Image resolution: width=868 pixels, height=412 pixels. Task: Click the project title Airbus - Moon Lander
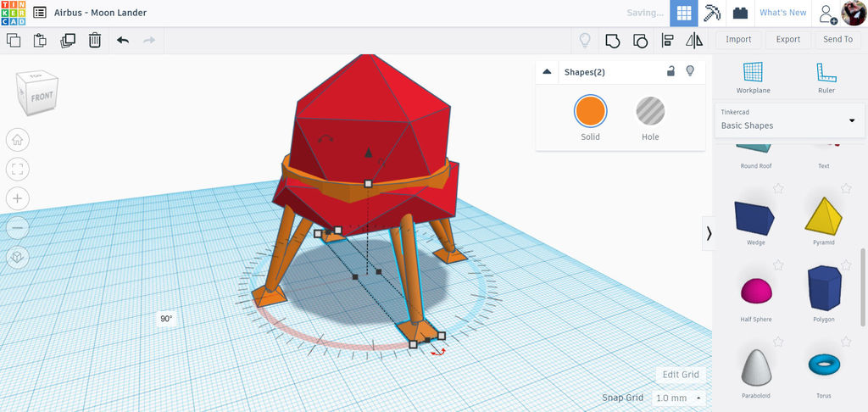tap(100, 13)
